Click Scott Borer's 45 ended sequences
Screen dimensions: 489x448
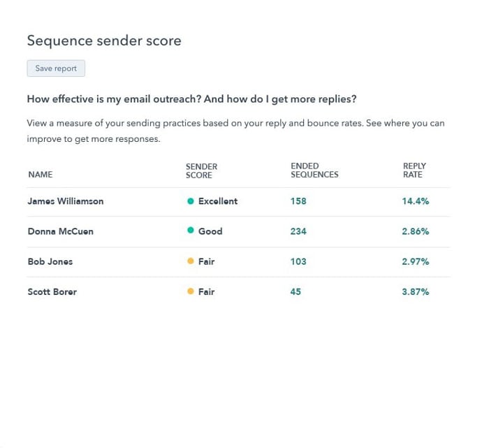[295, 291]
